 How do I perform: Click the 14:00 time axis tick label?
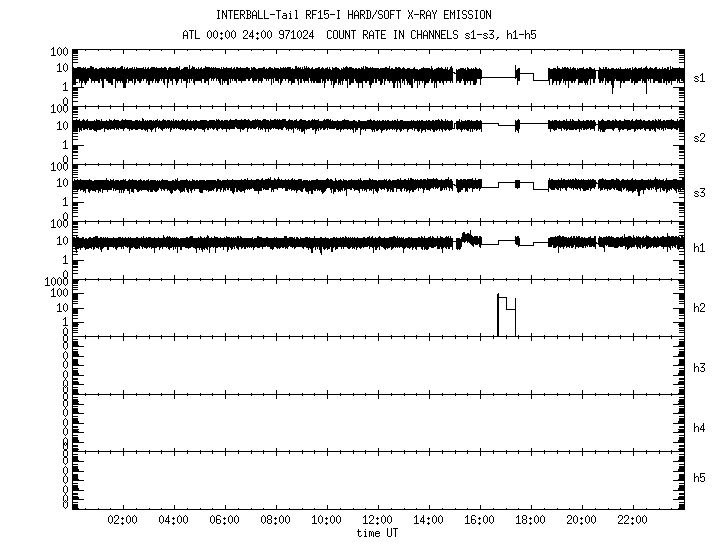click(x=428, y=520)
